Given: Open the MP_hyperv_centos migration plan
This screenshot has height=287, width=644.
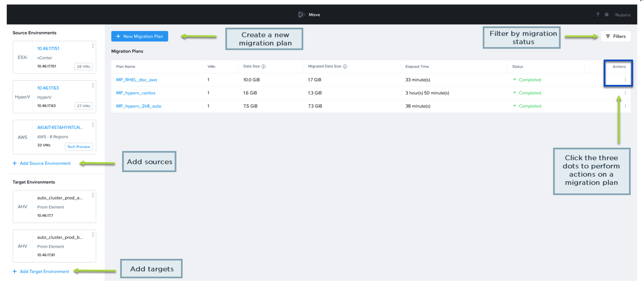Looking at the screenshot, I should [x=136, y=93].
